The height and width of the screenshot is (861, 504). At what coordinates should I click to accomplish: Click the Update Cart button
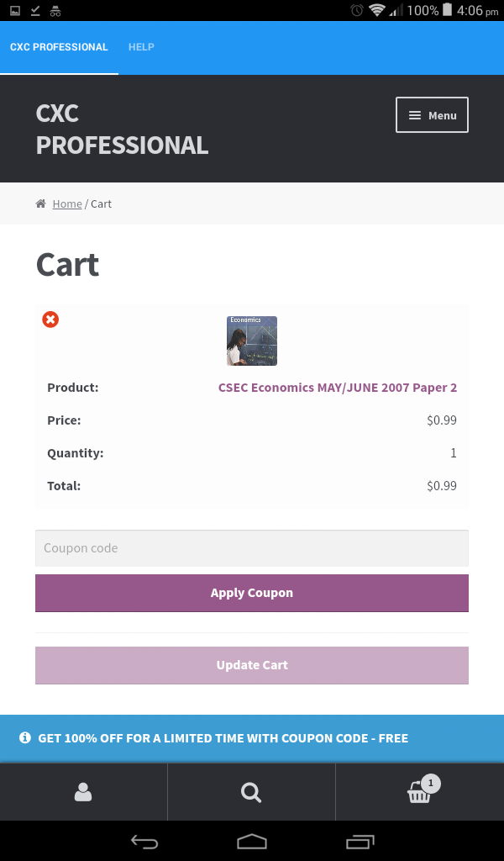point(252,665)
